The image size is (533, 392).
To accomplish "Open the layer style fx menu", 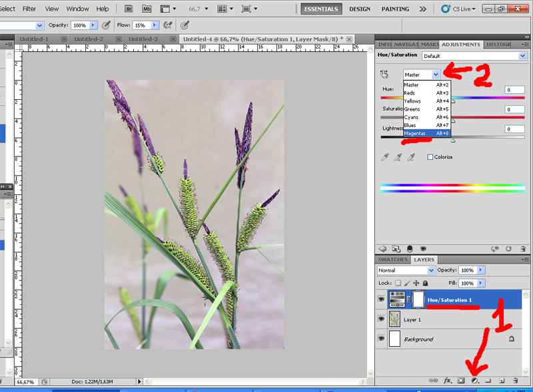I will (x=447, y=380).
